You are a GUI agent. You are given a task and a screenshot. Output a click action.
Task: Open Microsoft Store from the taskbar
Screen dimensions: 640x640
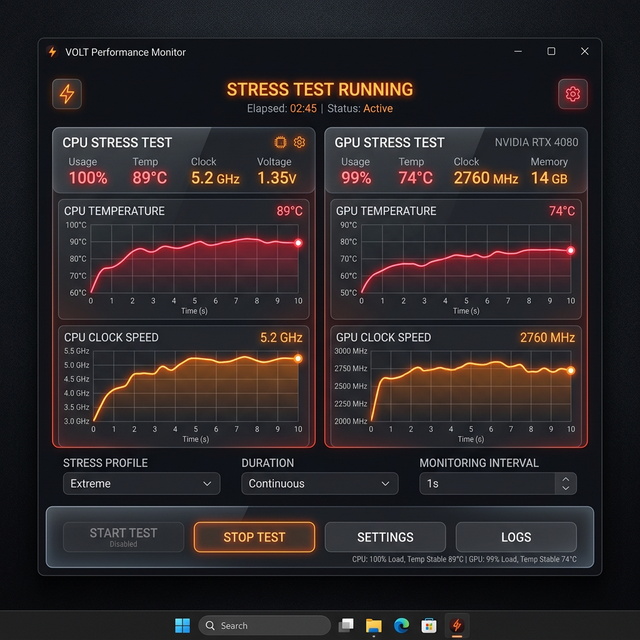[x=429, y=625]
